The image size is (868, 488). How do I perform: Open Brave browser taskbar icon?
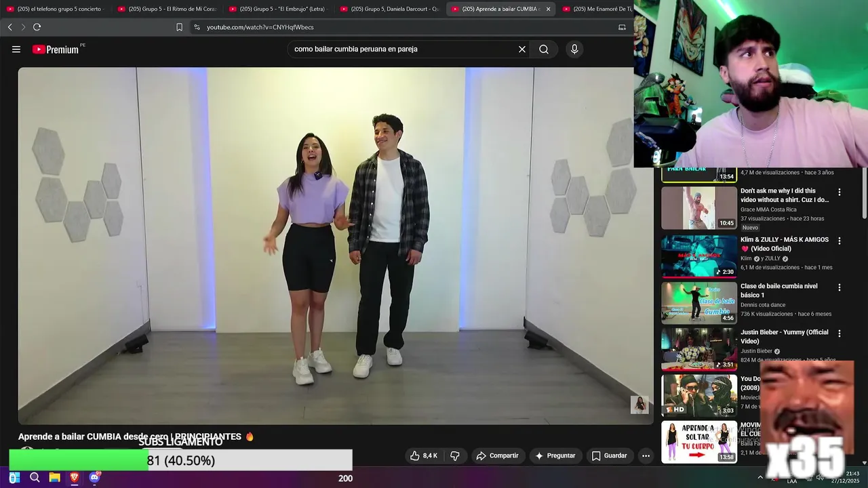pos(75,478)
